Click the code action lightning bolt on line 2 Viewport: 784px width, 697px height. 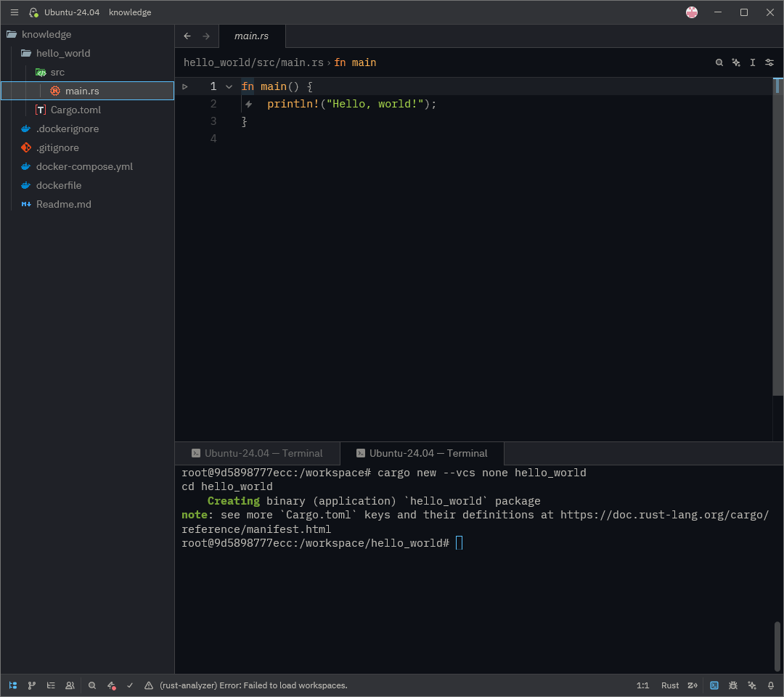tap(248, 104)
